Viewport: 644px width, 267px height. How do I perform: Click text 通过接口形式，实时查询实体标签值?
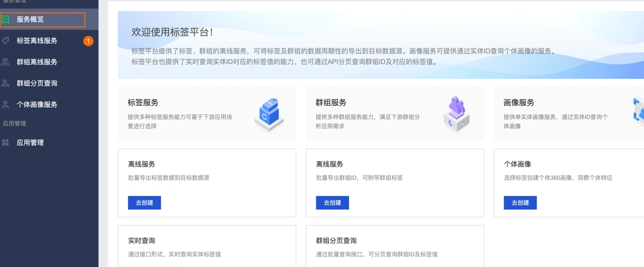(x=175, y=254)
